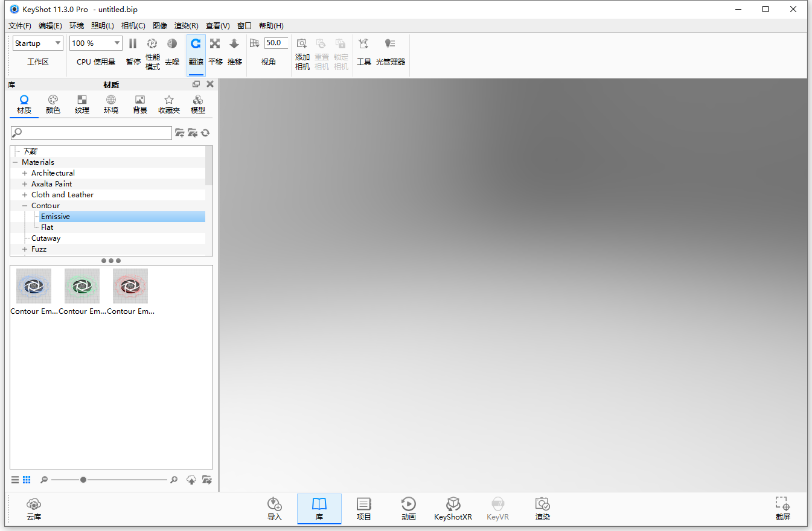Add a new camera
The width and height of the screenshot is (812, 531).
(302, 54)
